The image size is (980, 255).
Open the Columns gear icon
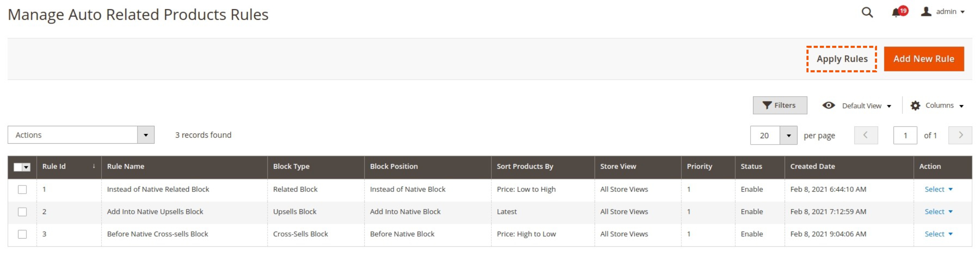click(x=915, y=105)
